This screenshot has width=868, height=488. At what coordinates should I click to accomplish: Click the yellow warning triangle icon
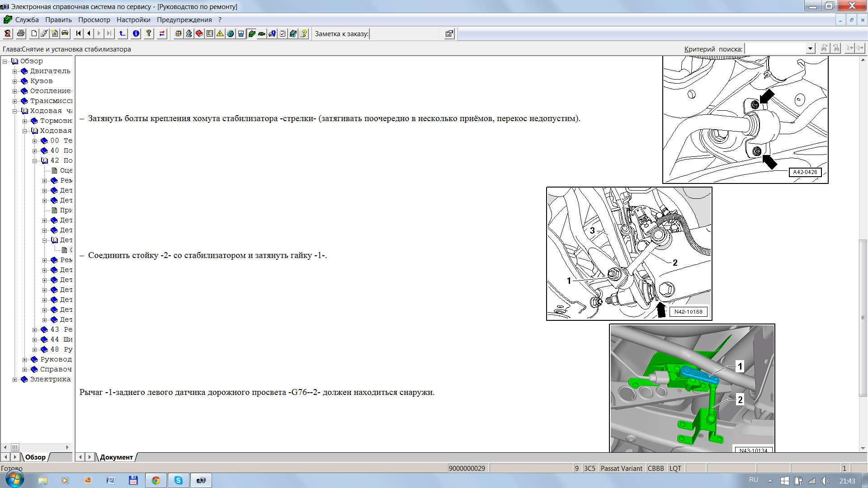coord(220,34)
